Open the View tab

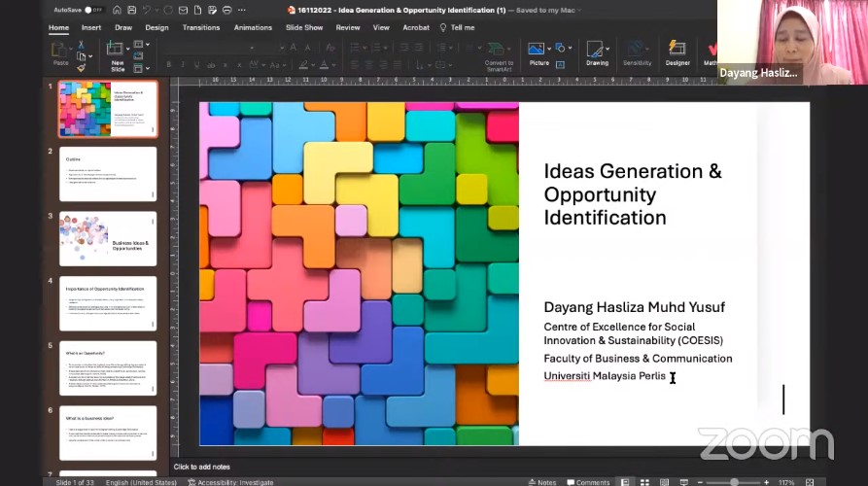pos(381,27)
